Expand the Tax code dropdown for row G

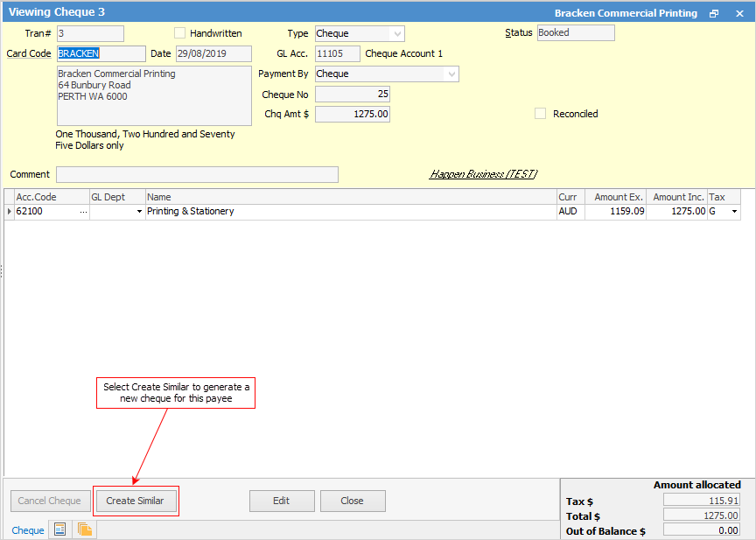coord(733,212)
